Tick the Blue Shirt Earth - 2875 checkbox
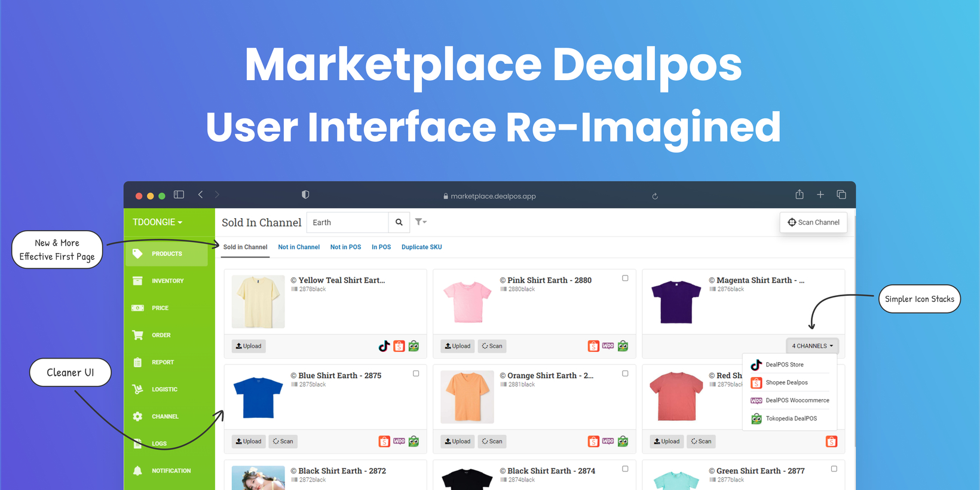Viewport: 980px width, 490px height. tap(416, 373)
